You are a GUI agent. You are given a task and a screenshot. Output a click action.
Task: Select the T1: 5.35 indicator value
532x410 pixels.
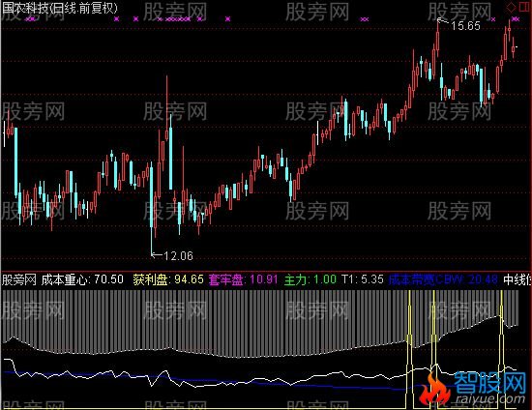pos(363,279)
